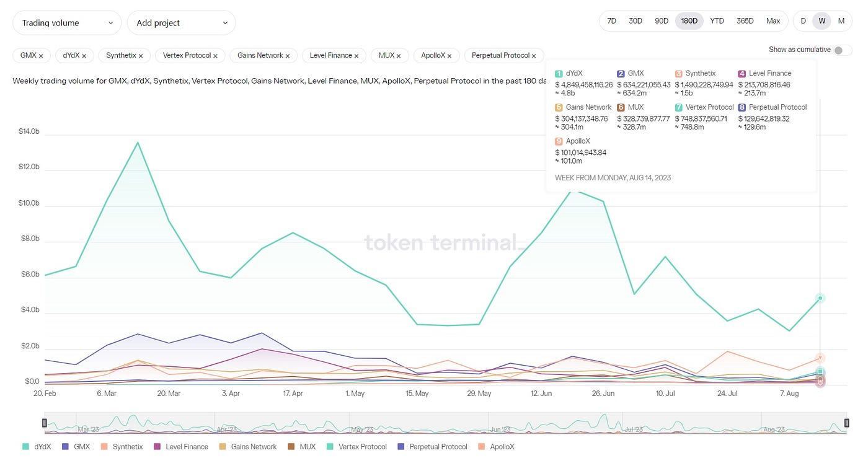Click the dYdX value $ 4,849,458,116.26 in tooltip

pos(584,85)
